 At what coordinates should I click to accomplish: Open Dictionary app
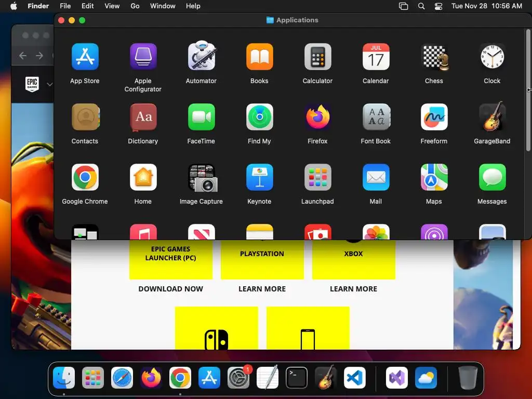tap(143, 117)
